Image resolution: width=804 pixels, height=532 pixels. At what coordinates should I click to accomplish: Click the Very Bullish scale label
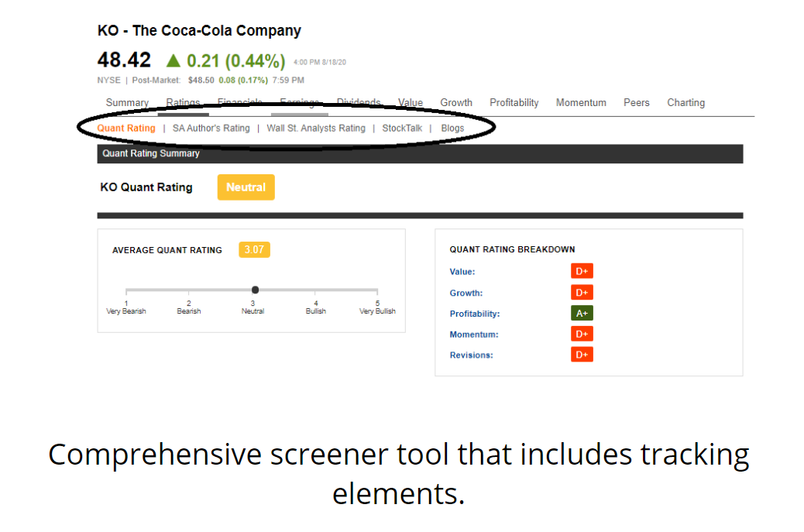[377, 311]
